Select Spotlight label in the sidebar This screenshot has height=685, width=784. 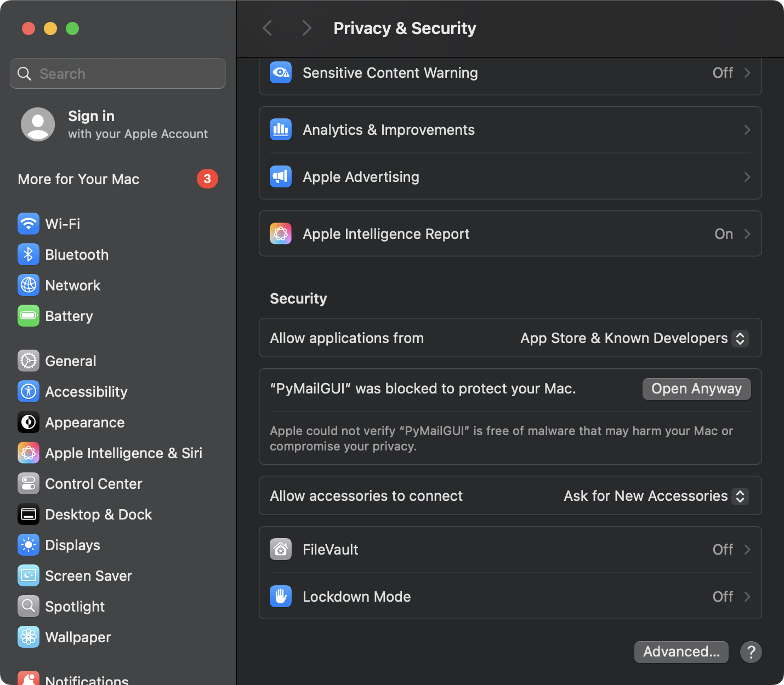pos(75,607)
